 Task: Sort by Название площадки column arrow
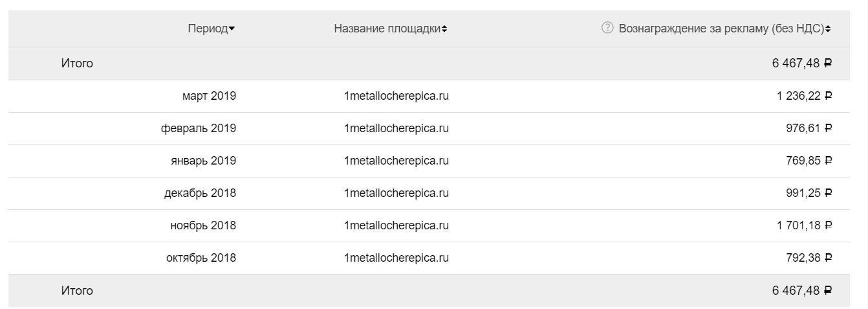[x=445, y=29]
